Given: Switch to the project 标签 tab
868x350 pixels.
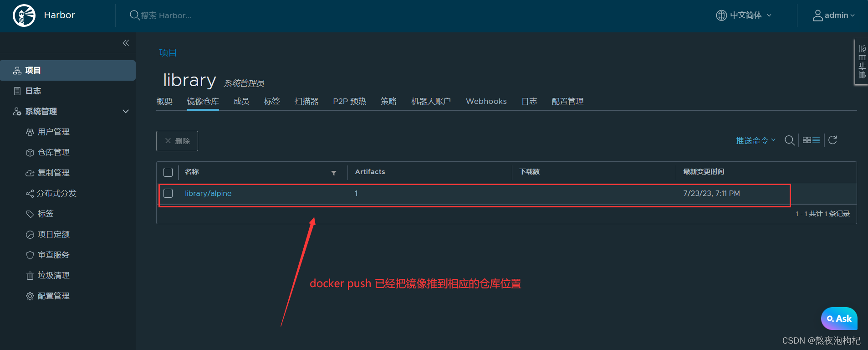Looking at the screenshot, I should tap(272, 101).
